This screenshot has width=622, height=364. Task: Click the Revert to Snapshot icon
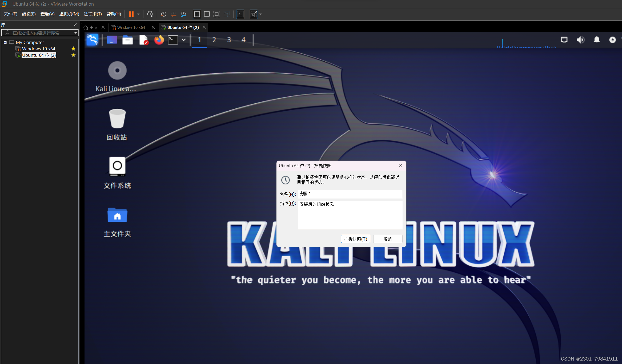click(x=174, y=14)
